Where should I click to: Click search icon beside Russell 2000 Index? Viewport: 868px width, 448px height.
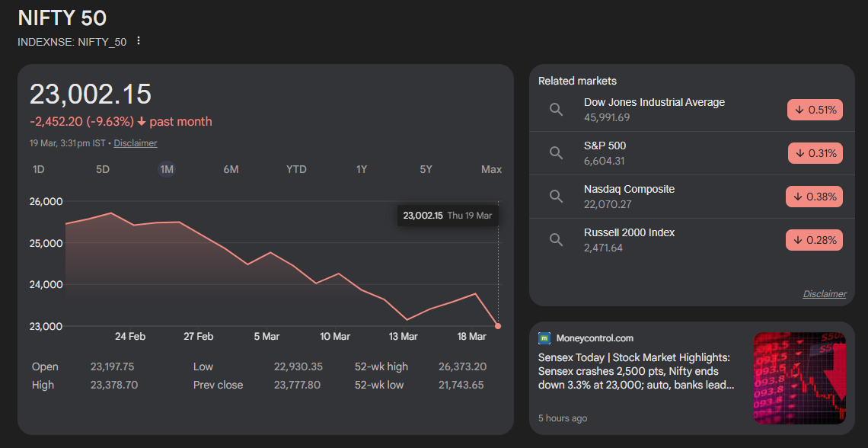tap(556, 240)
